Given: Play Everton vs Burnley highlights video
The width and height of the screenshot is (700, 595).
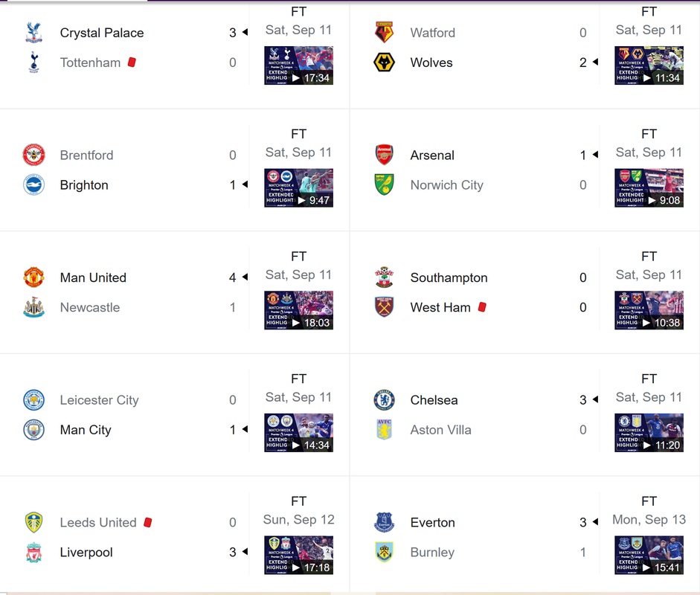Looking at the screenshot, I should pos(649,555).
